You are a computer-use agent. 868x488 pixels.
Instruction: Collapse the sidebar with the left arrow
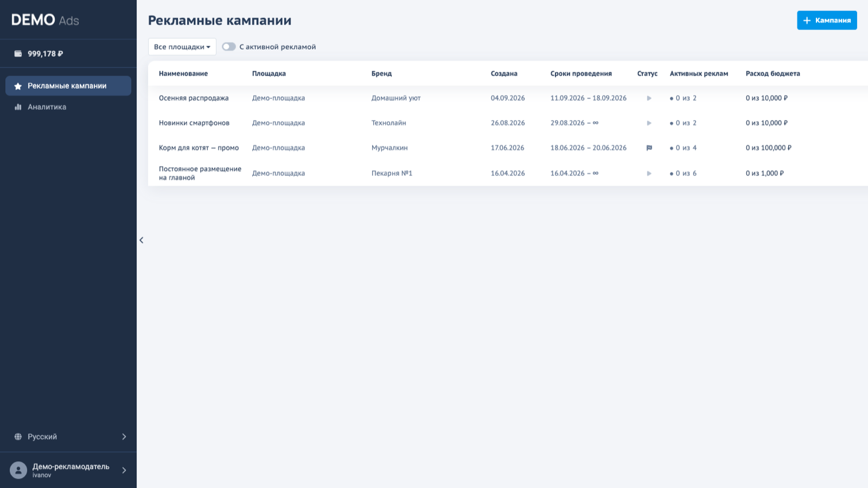tap(141, 240)
